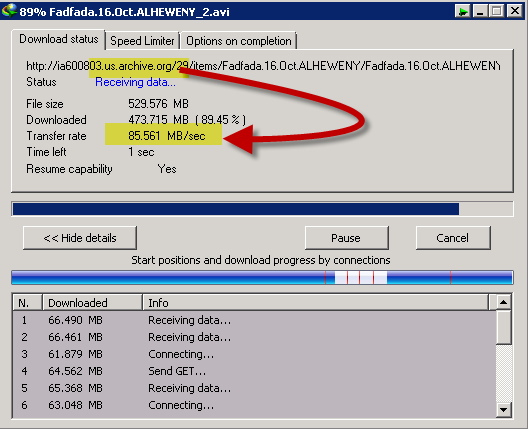This screenshot has height=429, width=528.
Task: Click the scroll down arrow in connections list
Action: coord(503,410)
